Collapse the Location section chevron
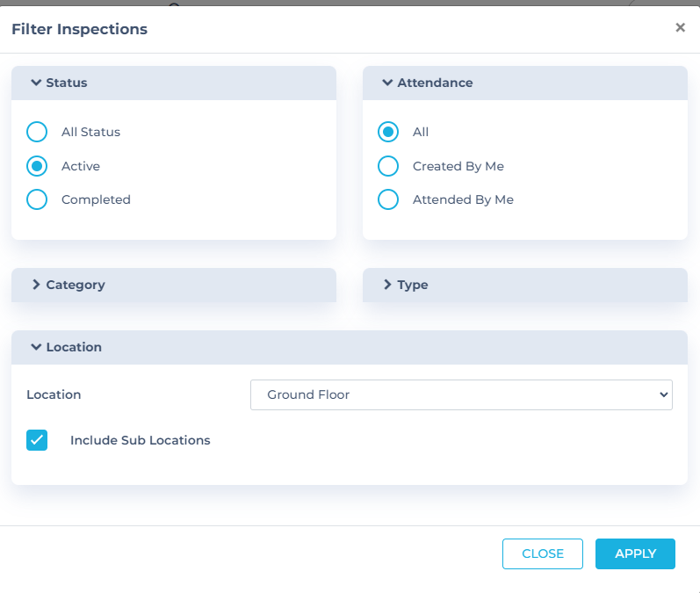Viewport: 700px width, 593px height. click(x=36, y=347)
